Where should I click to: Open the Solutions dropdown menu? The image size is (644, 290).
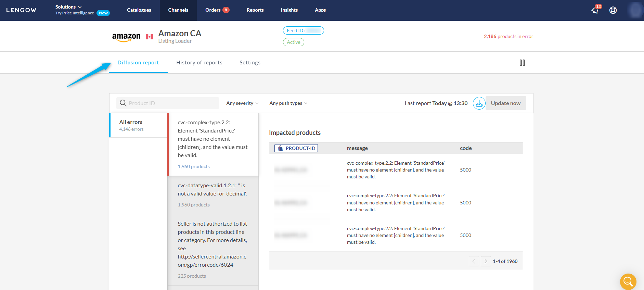68,7
